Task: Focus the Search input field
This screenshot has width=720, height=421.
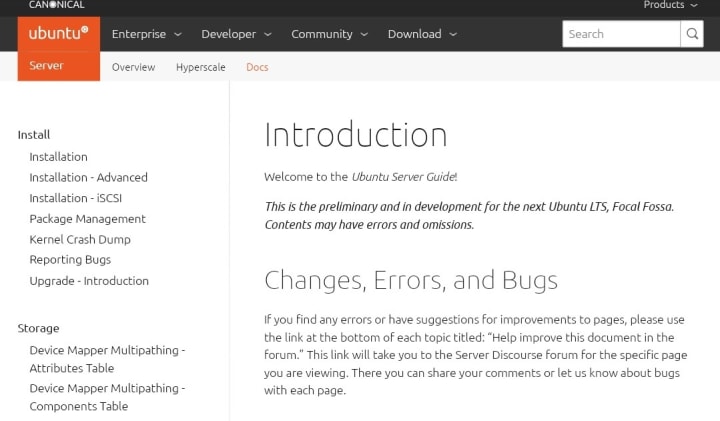Action: tap(621, 34)
